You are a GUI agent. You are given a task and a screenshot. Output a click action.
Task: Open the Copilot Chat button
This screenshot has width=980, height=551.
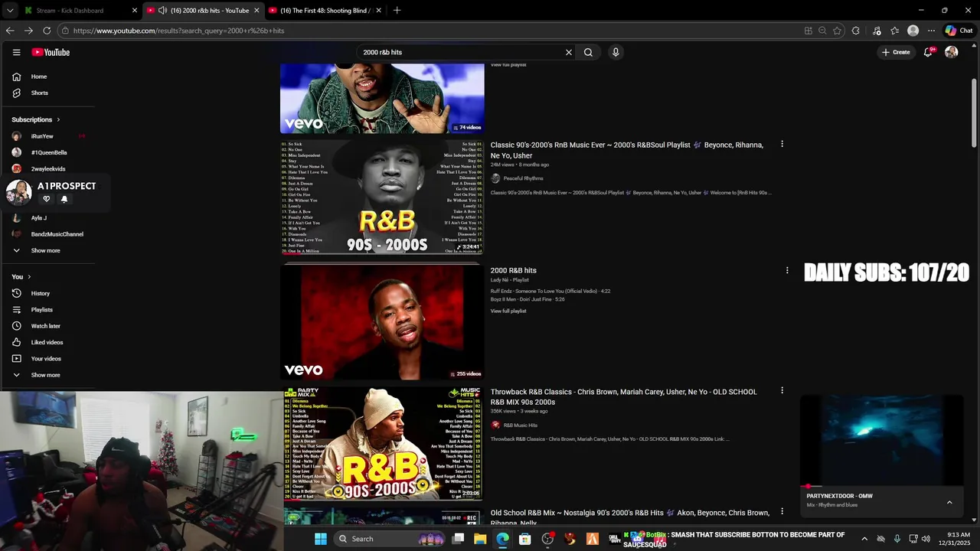point(959,31)
